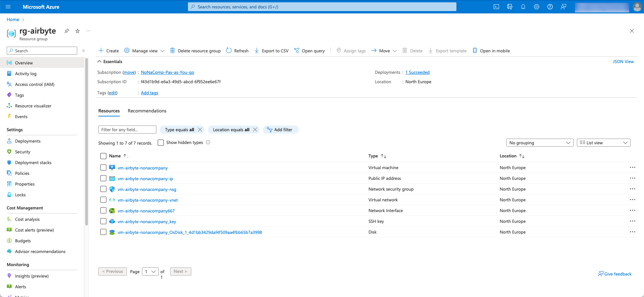Check the Show hidden types checkbox

coord(161,143)
